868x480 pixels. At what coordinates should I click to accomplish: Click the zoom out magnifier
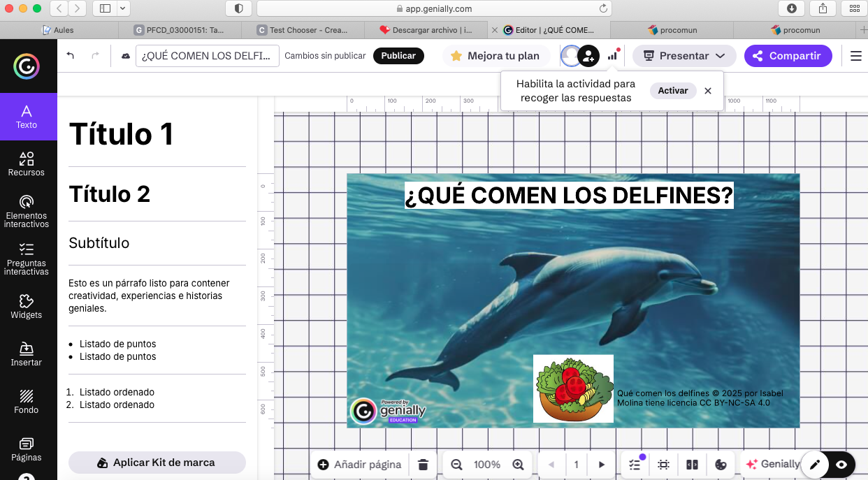(x=456, y=465)
